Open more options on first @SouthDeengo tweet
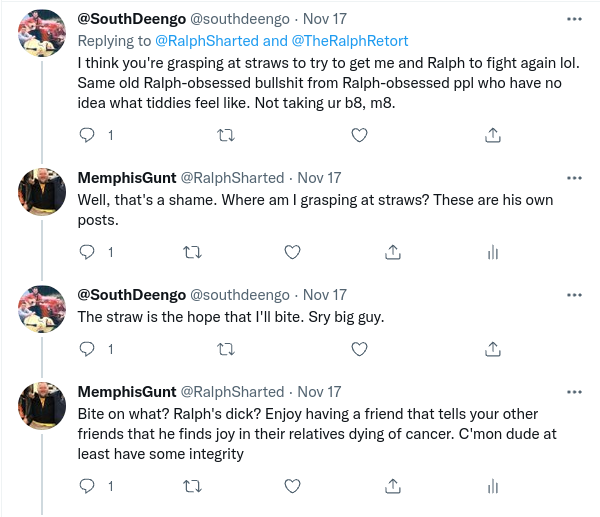 574,19
